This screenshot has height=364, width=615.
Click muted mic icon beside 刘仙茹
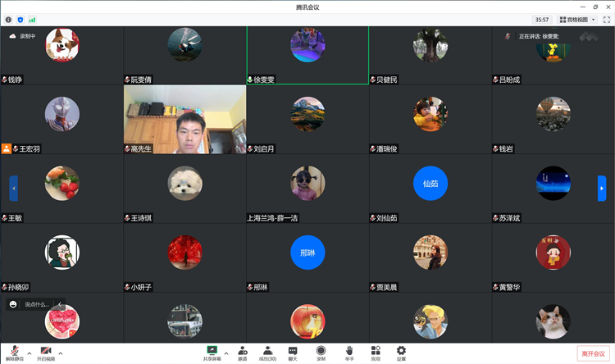point(372,218)
